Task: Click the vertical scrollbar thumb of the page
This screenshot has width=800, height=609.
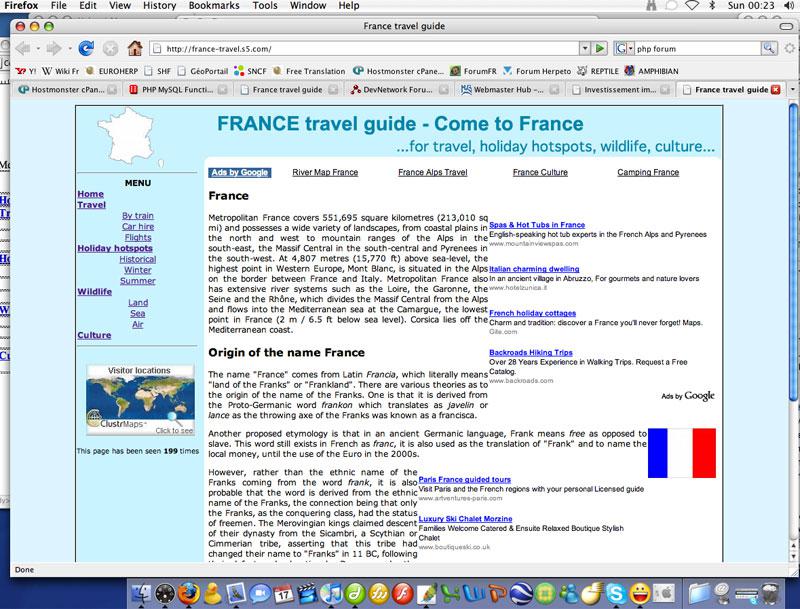Action: pos(793,253)
